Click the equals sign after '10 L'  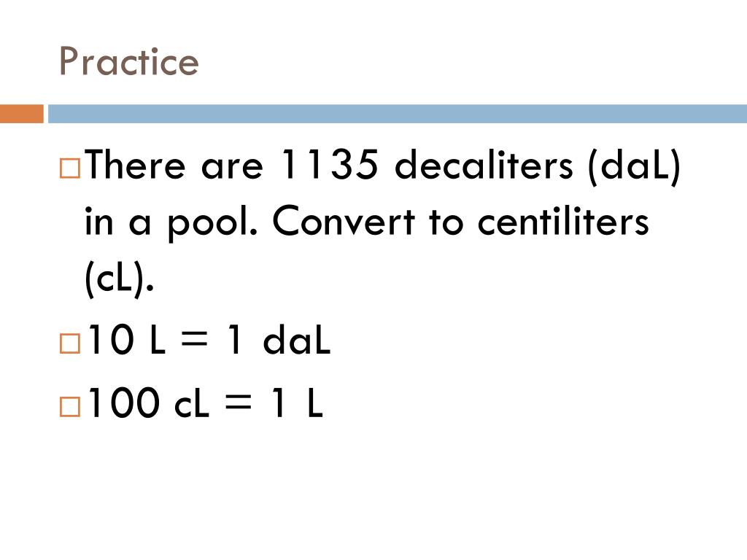coord(195,338)
